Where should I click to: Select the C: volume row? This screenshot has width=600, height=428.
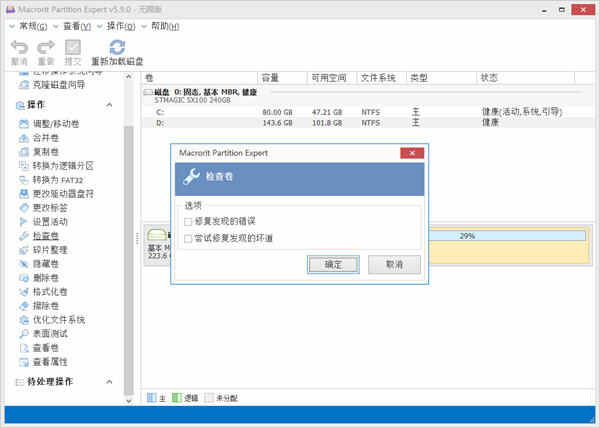367,112
